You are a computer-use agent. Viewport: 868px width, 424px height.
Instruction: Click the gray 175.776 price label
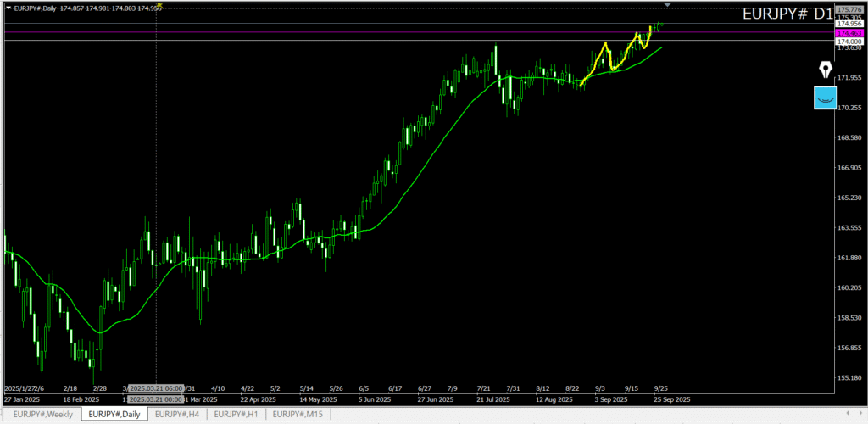849,8
